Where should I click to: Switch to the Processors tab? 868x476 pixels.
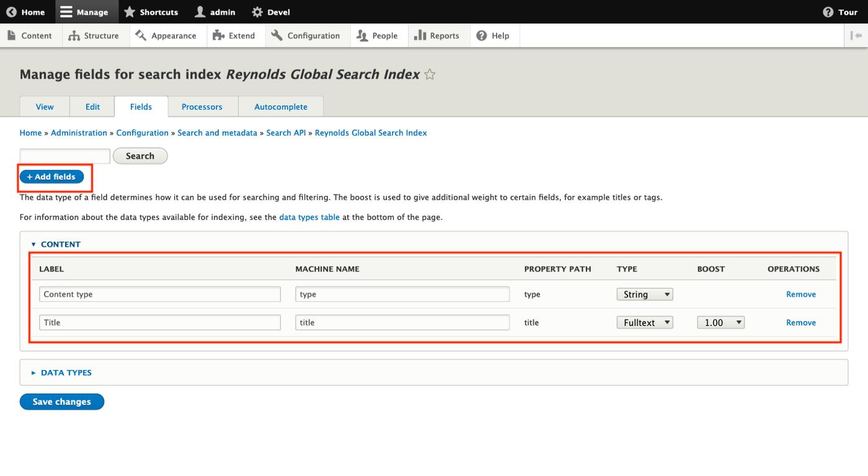(202, 107)
